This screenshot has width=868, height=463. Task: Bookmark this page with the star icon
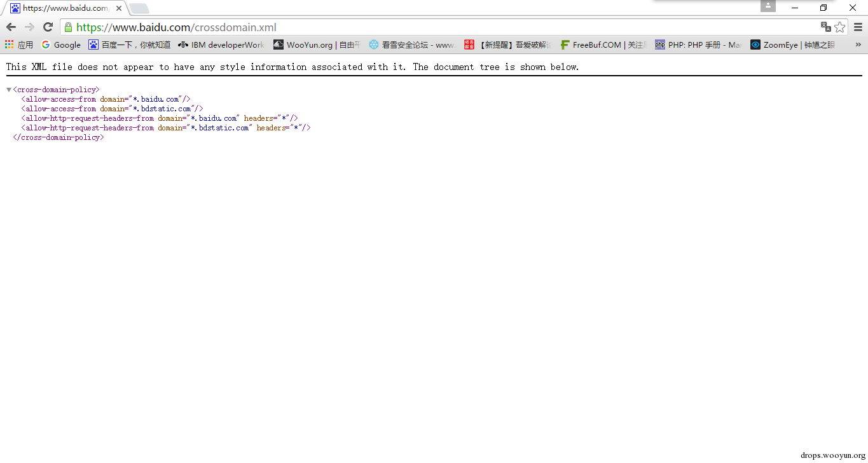tap(840, 27)
